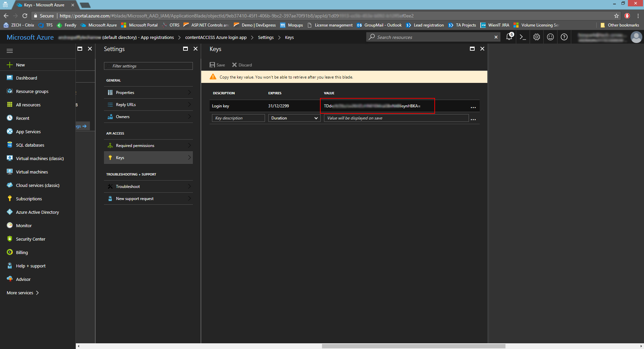The width and height of the screenshot is (644, 349).
Task: Open Azure Active Directory from sidebar
Action: [37, 212]
